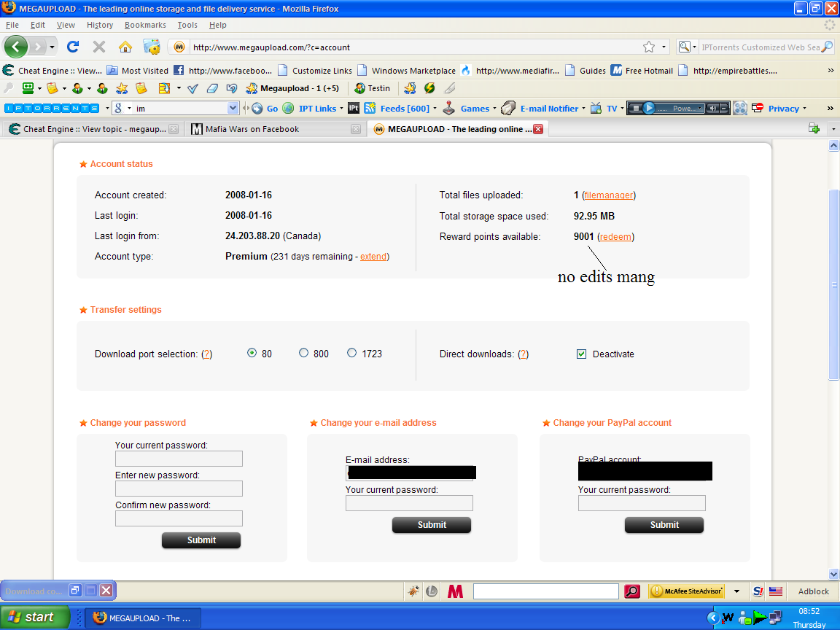This screenshot has width=840, height=630.
Task: Expand the E-mail Notifier dropdown arrow
Action: [583, 109]
